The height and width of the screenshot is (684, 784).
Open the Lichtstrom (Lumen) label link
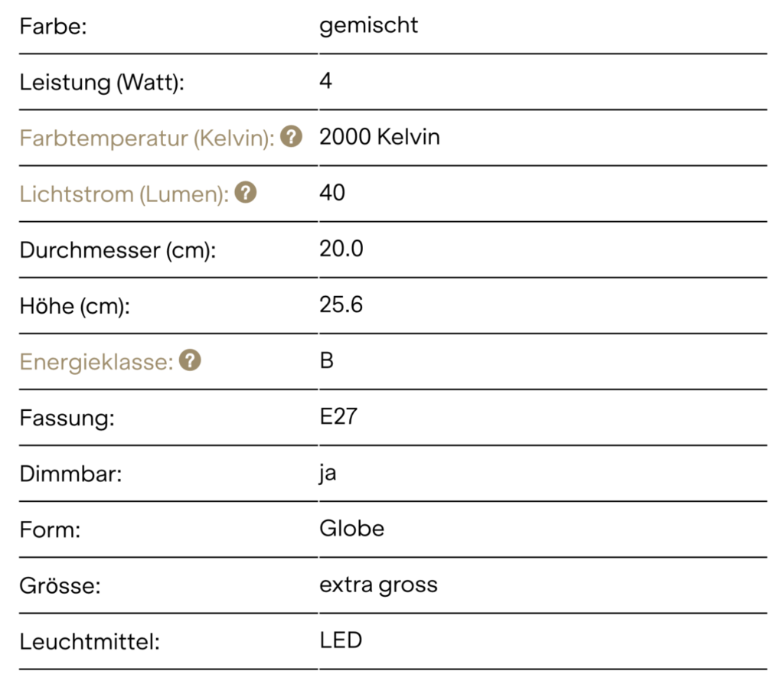tap(124, 194)
